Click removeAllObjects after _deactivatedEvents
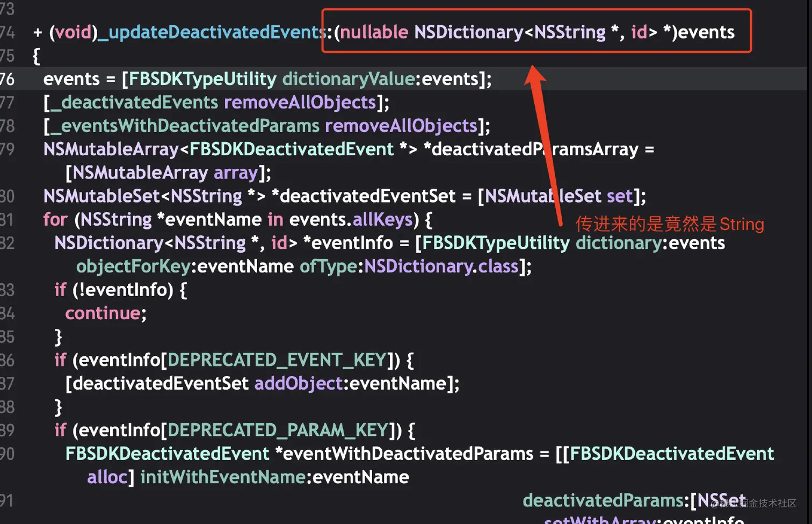This screenshot has width=812, height=524. coord(300,102)
